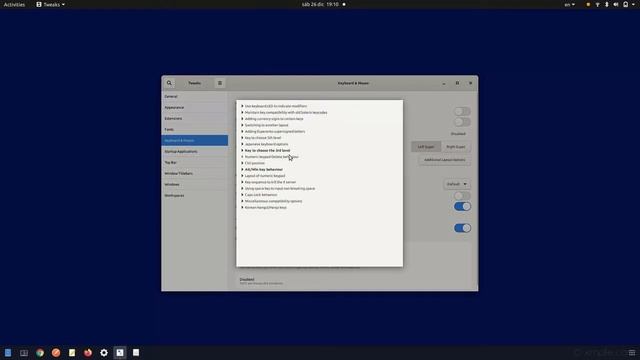Select the active Tweaks icon in dock
The image size is (640, 360).
point(120,353)
